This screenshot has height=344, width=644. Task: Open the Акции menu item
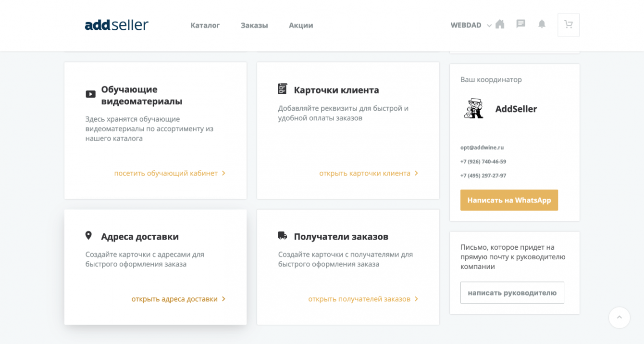click(x=301, y=25)
